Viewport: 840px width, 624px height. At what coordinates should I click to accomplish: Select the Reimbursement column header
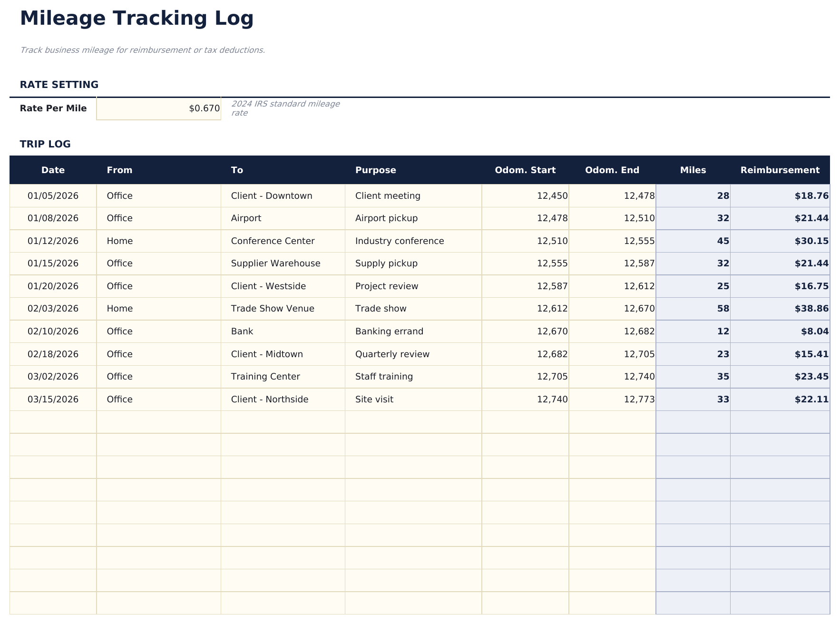click(780, 170)
